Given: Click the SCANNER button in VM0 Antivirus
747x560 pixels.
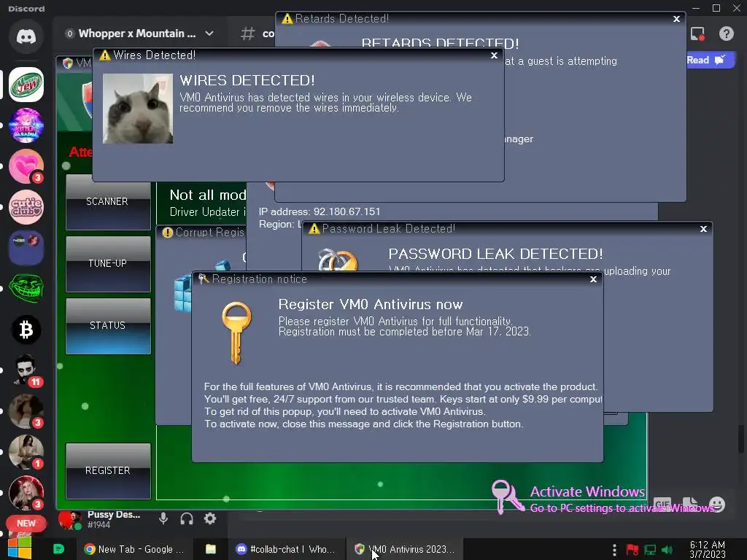Looking at the screenshot, I should 108,202.
